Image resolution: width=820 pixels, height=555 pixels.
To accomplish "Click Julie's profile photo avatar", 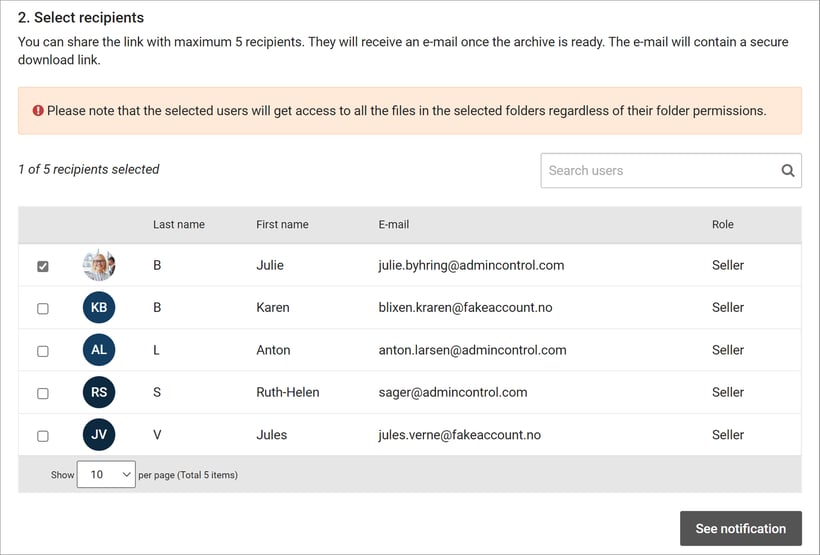I will point(99,265).
